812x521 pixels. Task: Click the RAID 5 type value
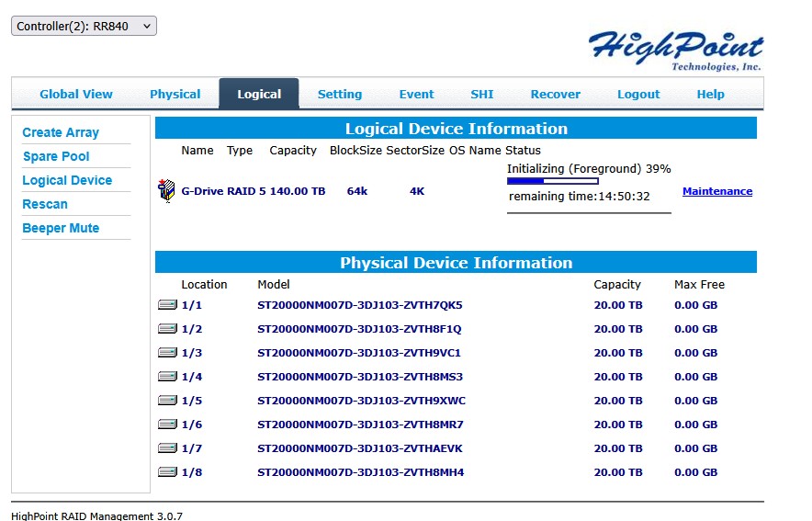click(x=246, y=191)
